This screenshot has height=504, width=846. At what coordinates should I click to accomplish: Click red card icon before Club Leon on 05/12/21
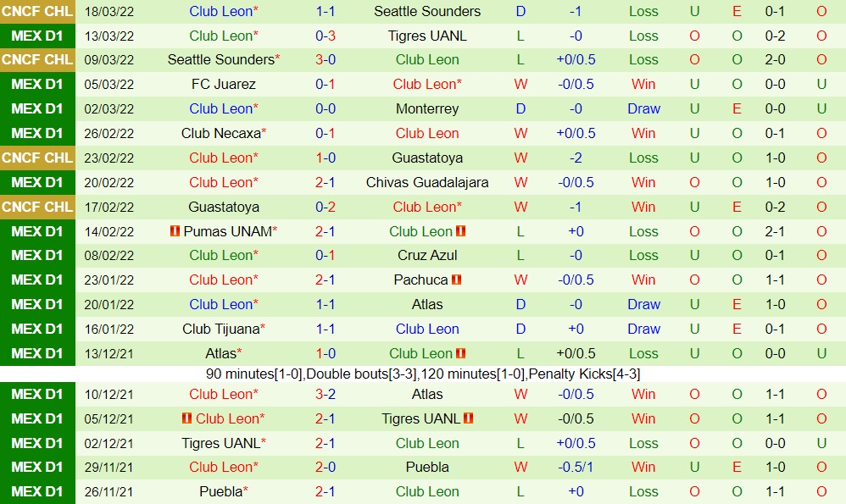[x=186, y=418]
